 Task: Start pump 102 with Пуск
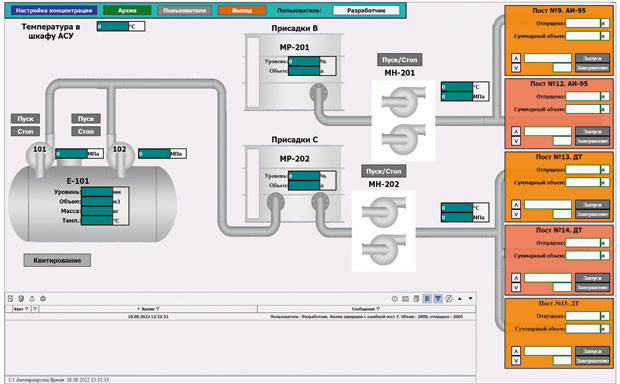pos(86,119)
